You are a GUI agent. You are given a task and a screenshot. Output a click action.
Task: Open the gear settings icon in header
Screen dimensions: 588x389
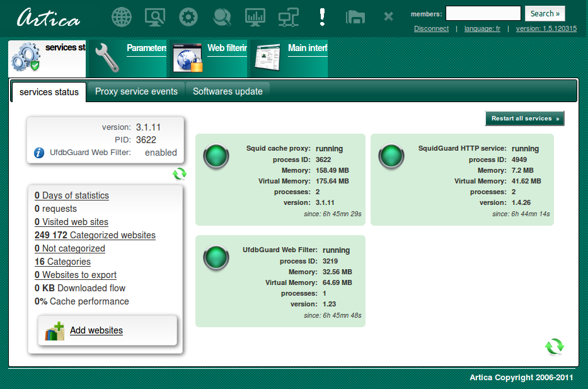(188, 17)
